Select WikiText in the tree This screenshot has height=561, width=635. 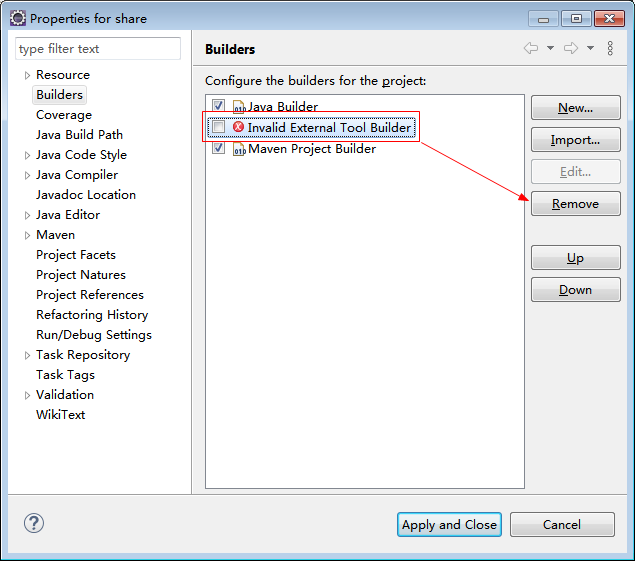point(60,415)
